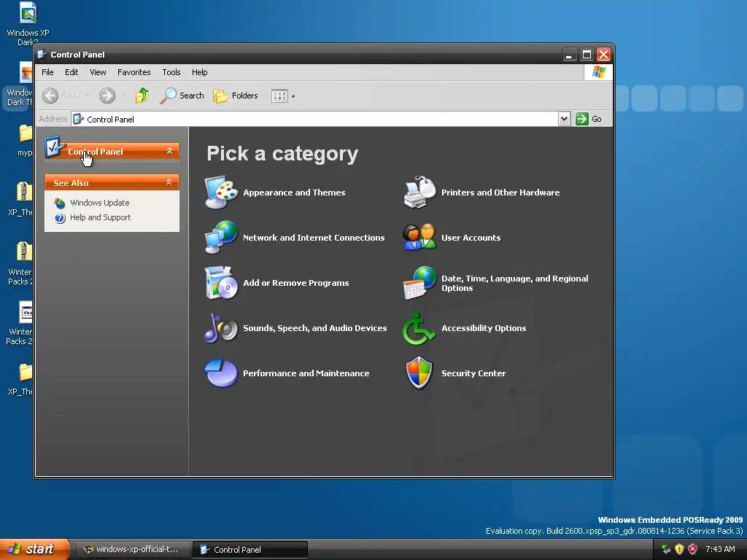Click the green Go arrow button

tap(581, 119)
